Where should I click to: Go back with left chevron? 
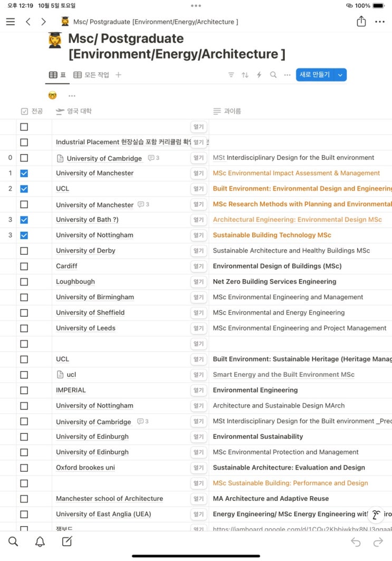click(x=28, y=22)
